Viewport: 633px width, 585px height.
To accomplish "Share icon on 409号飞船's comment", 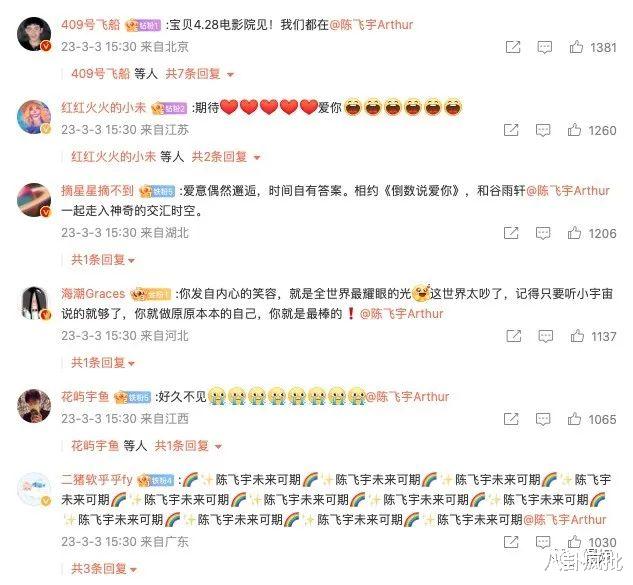I will [513, 47].
